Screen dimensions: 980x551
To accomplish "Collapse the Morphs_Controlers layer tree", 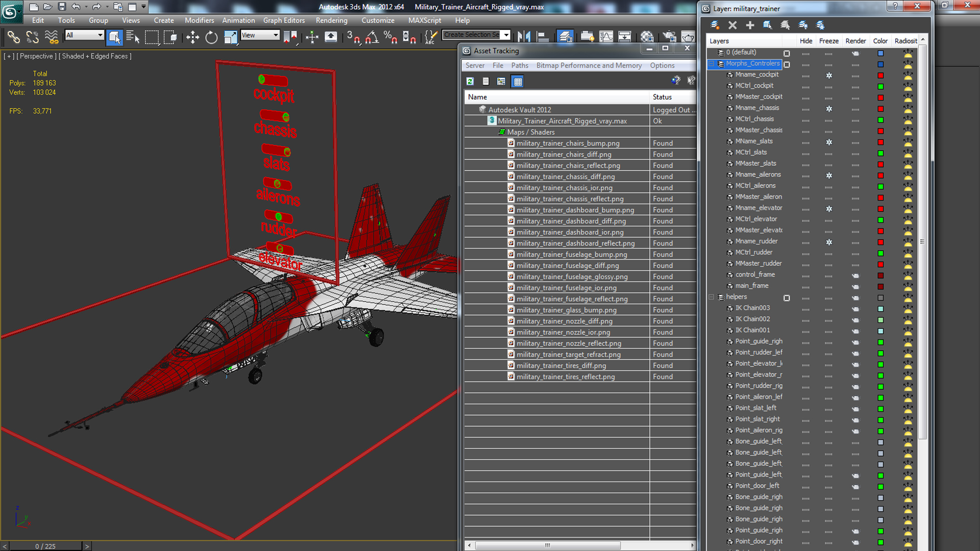I will click(711, 64).
